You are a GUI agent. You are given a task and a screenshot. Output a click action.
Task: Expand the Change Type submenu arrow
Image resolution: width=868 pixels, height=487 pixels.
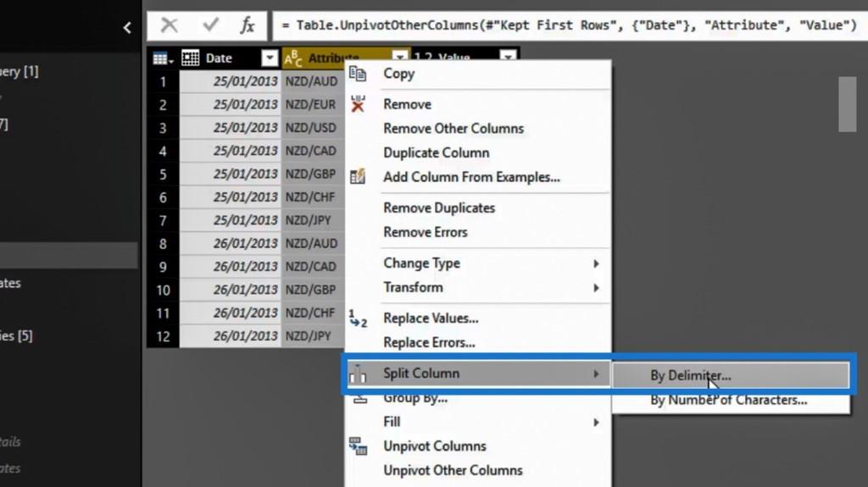pyautogui.click(x=596, y=263)
